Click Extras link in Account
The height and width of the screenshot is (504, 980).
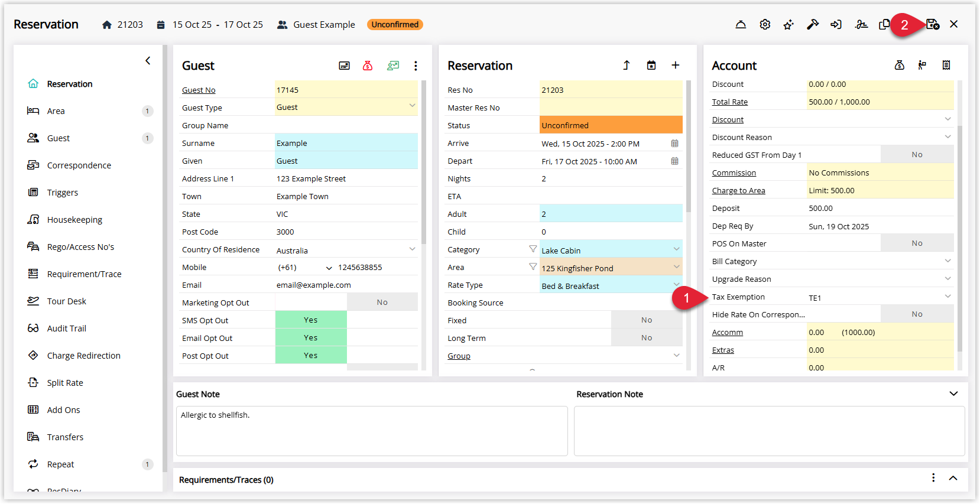[723, 350]
